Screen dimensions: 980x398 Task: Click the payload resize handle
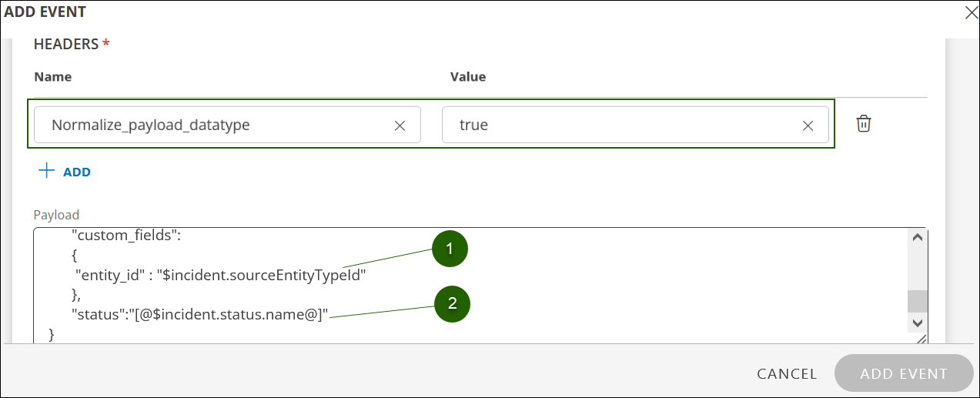point(920,339)
